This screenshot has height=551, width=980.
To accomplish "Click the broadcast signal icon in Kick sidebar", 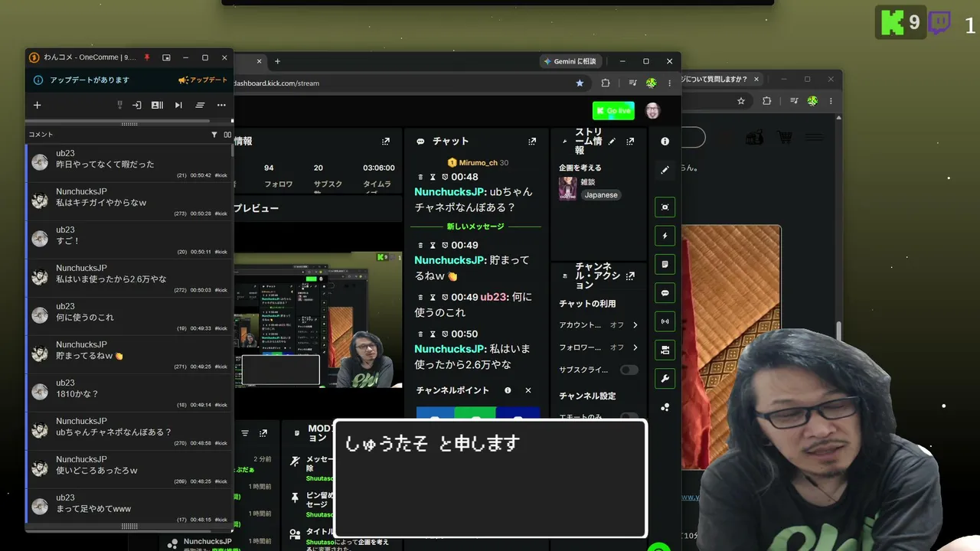I will [x=665, y=321].
